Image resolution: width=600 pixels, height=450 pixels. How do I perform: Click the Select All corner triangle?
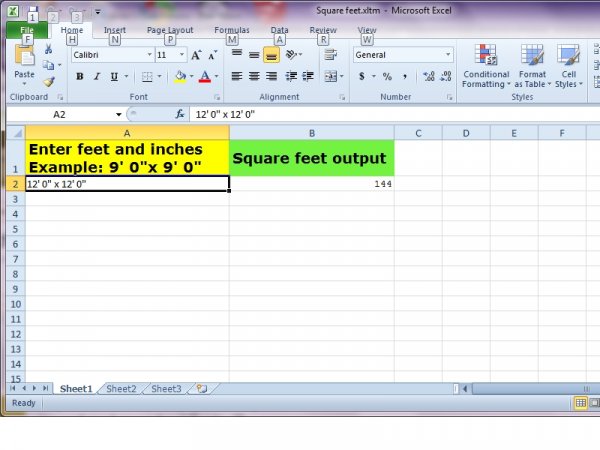(17, 133)
